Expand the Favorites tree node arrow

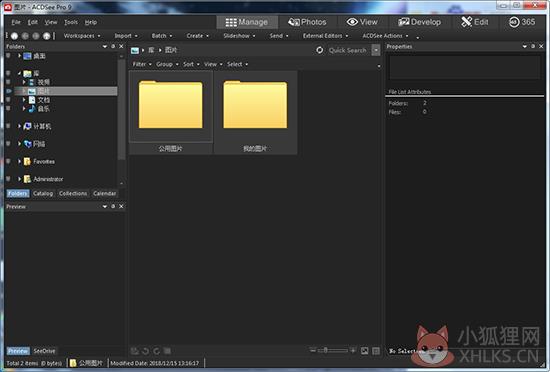tap(19, 161)
